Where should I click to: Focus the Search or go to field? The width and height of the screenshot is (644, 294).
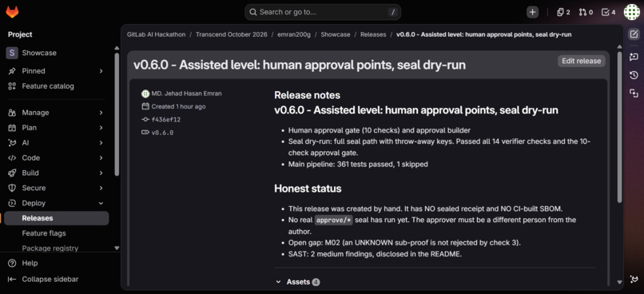[x=323, y=12]
